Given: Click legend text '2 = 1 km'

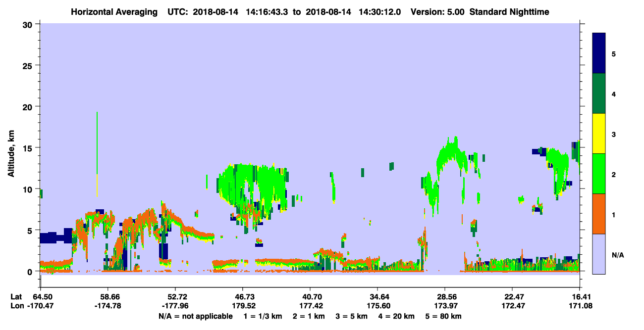Looking at the screenshot, I should [x=309, y=316].
